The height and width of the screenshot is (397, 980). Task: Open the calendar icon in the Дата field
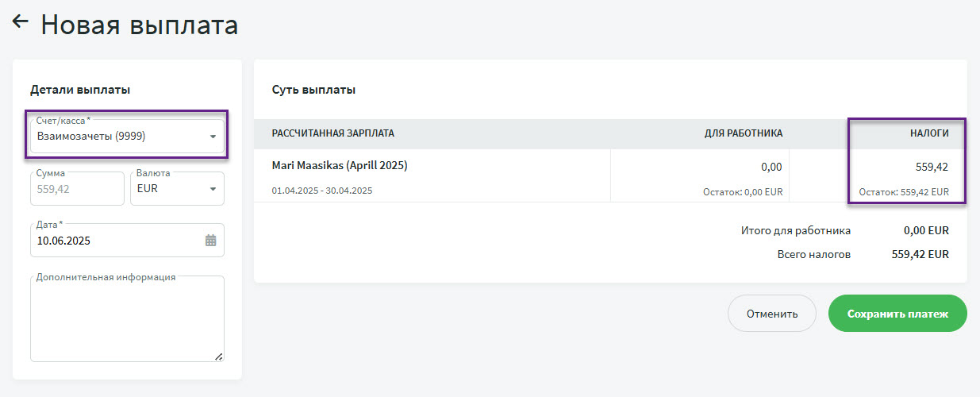tap(210, 240)
